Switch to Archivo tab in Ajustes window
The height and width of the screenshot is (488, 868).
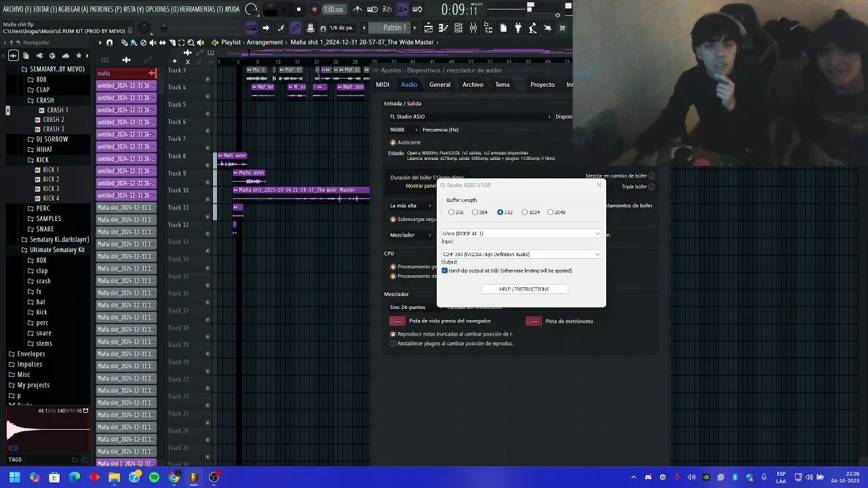point(473,85)
